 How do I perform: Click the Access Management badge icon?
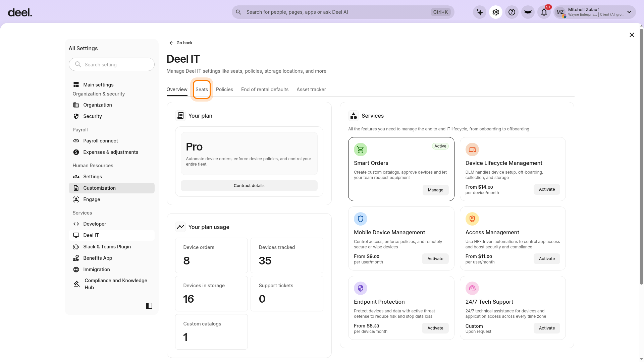point(472,219)
